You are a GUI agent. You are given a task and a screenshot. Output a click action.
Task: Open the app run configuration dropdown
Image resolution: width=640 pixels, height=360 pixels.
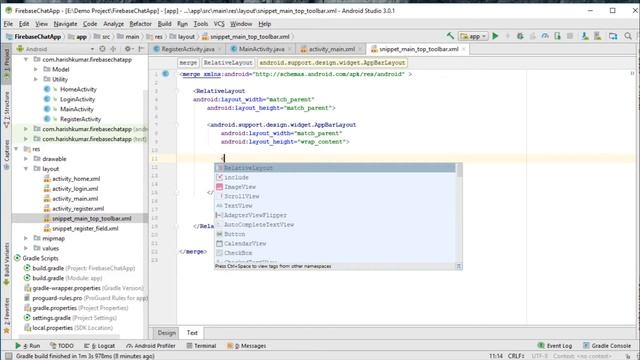point(473,36)
